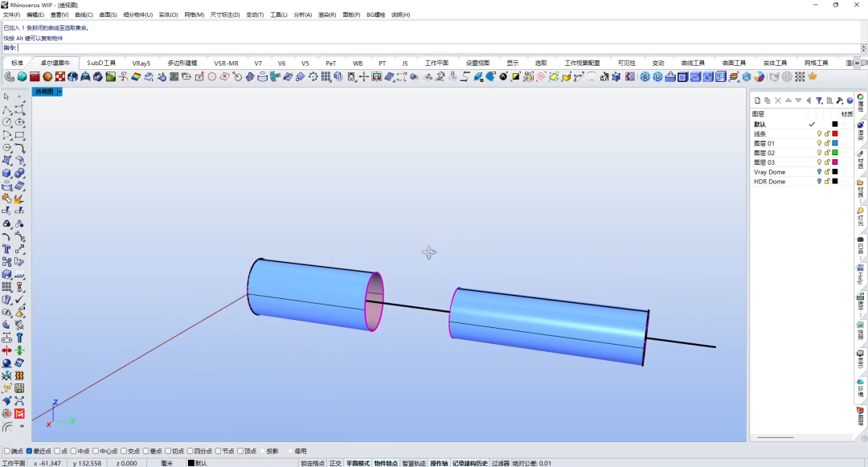Uncheck the 最近点 near snap checkbox
The image size is (868, 467).
click(30, 451)
